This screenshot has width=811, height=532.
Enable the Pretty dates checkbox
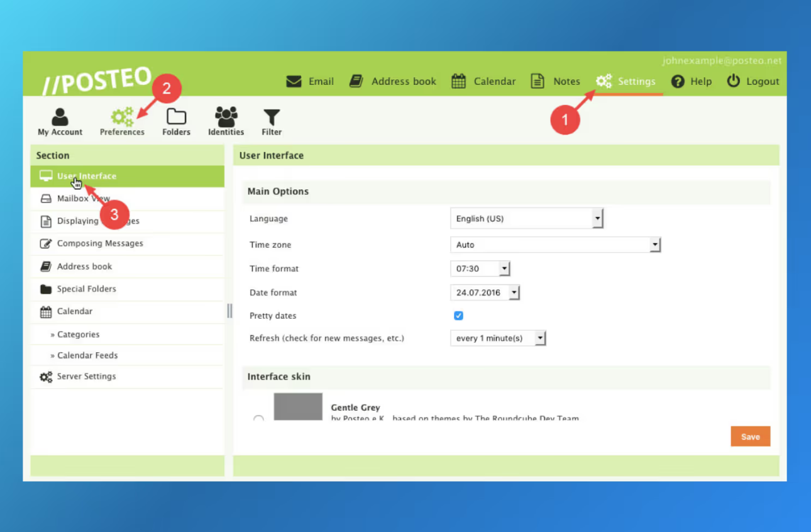click(x=458, y=316)
